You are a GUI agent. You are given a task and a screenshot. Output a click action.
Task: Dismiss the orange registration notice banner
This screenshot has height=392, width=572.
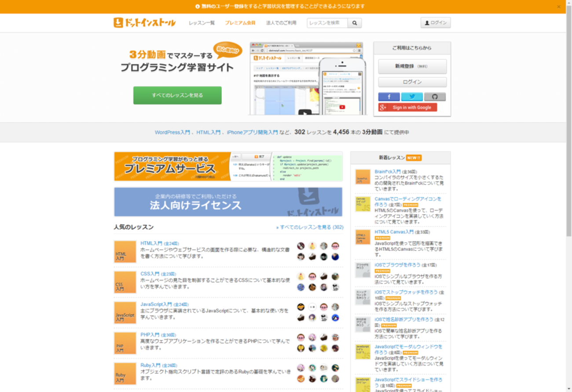coord(559,7)
